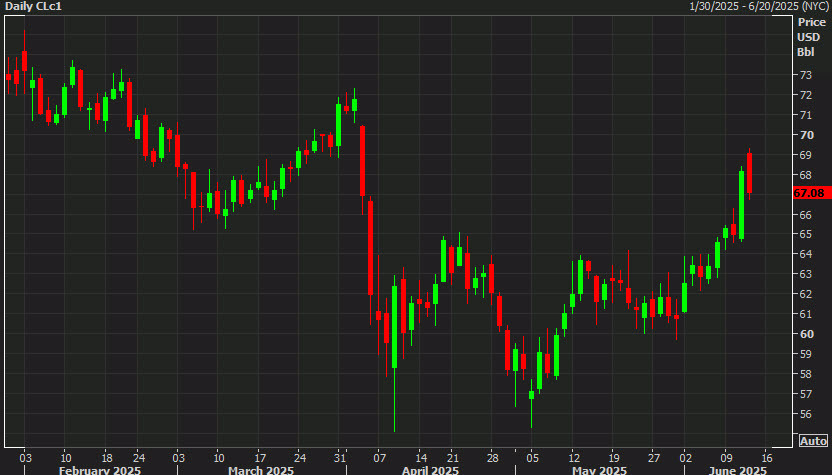Select the June 2025 month label
The width and height of the screenshot is (832, 475).
(738, 470)
